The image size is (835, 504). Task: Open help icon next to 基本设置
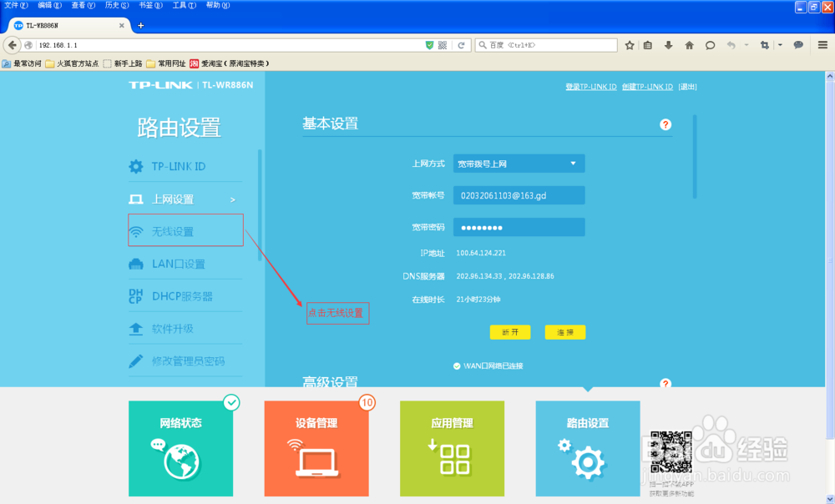(665, 124)
